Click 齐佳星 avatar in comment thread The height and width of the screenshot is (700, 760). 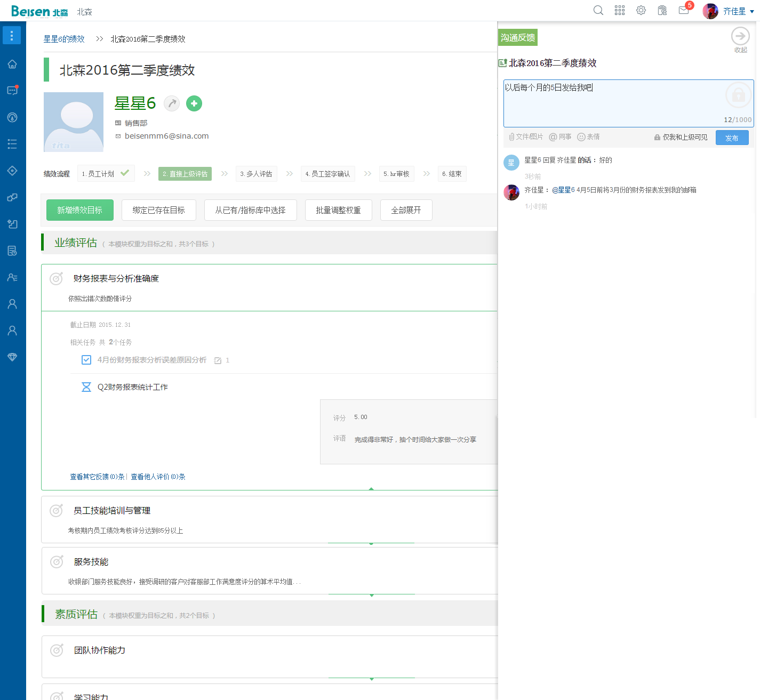[x=511, y=192]
